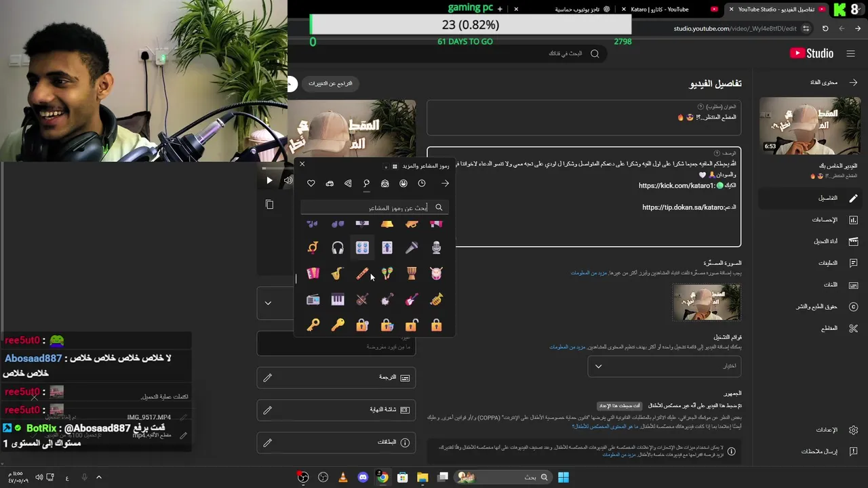Click the Windows Start button
868x488 pixels.
coord(564,477)
